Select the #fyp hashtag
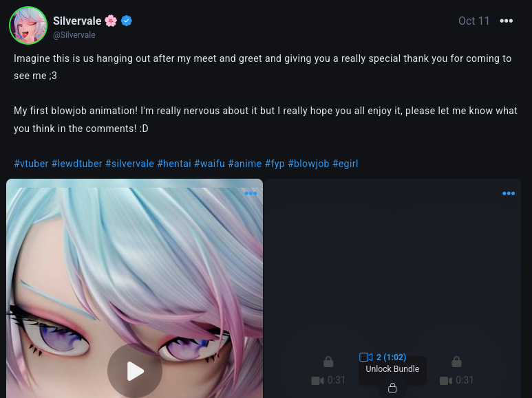 click(275, 164)
